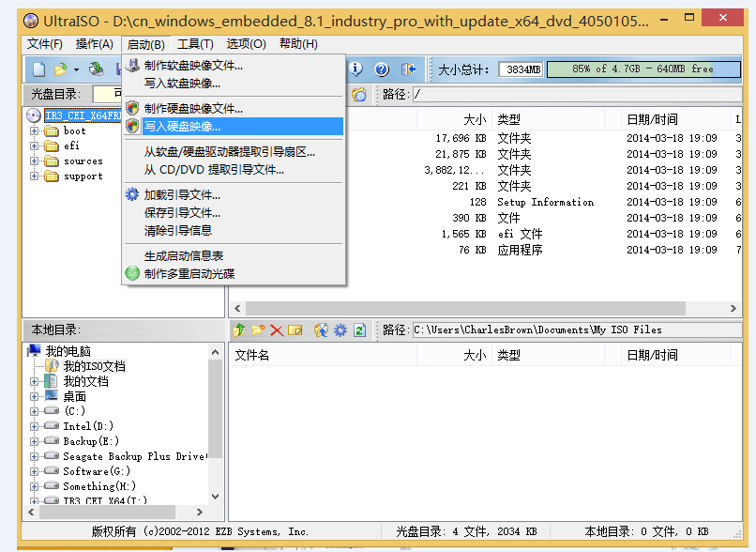This screenshot has width=756, height=552.
Task: Select Something(H:) drive in tree
Action: coord(99,486)
